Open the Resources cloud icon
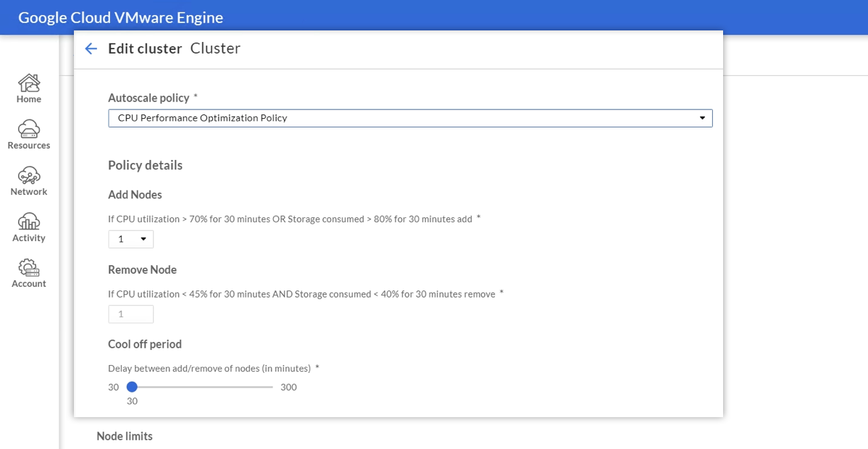Image resolution: width=868 pixels, height=449 pixels. coord(29,129)
